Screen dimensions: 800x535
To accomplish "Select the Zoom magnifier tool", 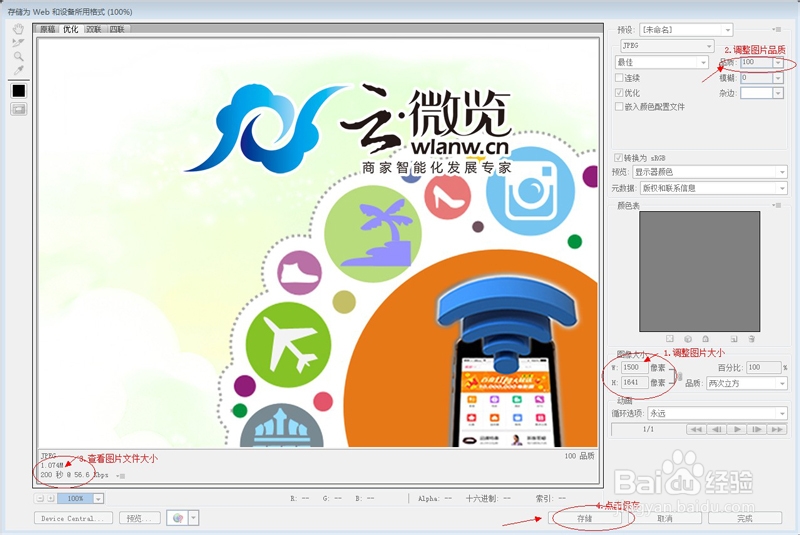I will (x=18, y=57).
